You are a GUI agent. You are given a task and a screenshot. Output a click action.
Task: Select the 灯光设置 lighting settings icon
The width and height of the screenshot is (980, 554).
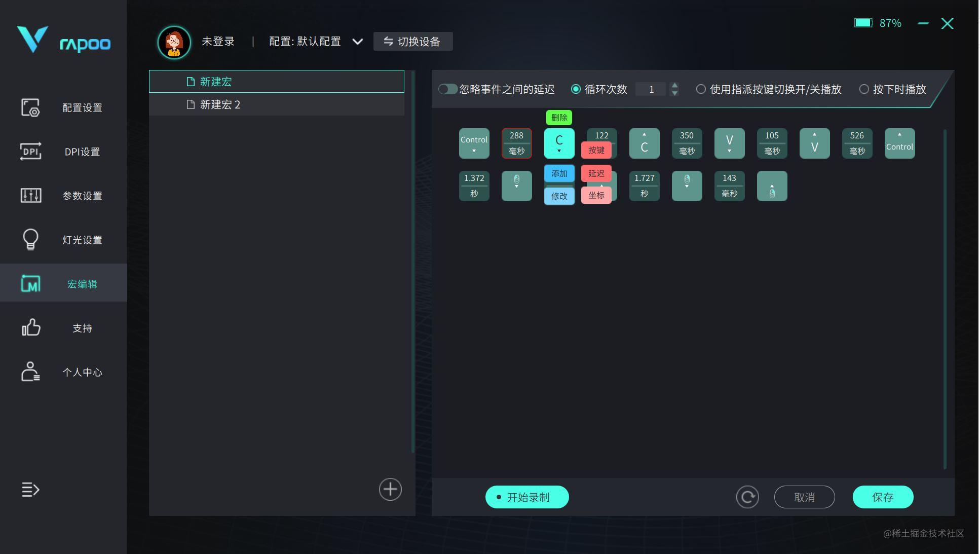point(30,239)
